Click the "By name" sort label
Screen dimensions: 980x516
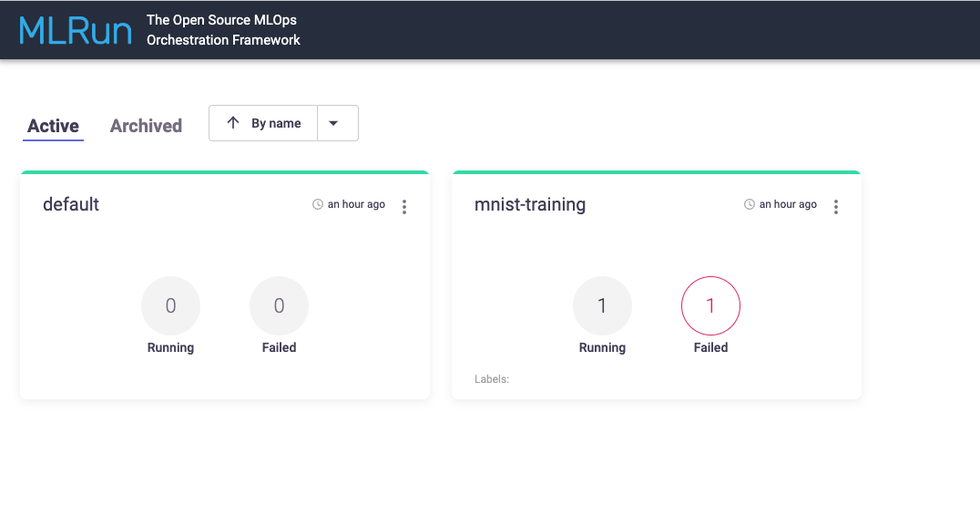tap(276, 123)
